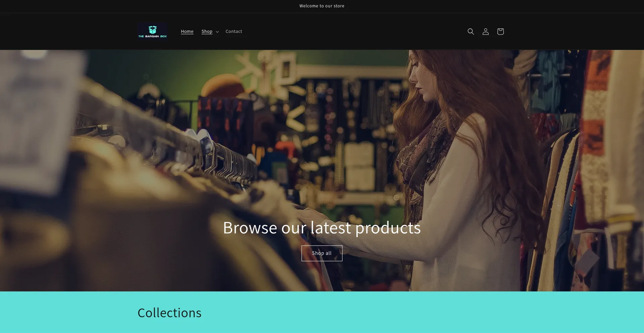Click the Browse our latest products heading
The width and height of the screenshot is (644, 333).
click(x=322, y=228)
